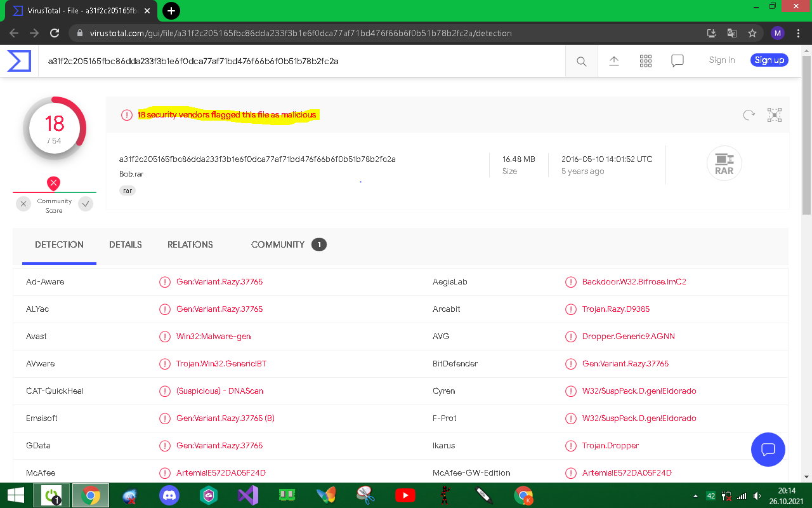Click the network icon in system tray
This screenshot has height=508, width=812.
pyautogui.click(x=742, y=496)
